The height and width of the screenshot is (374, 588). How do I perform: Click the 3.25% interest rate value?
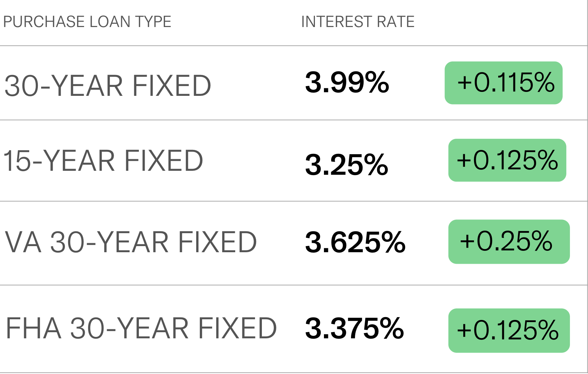point(347,165)
